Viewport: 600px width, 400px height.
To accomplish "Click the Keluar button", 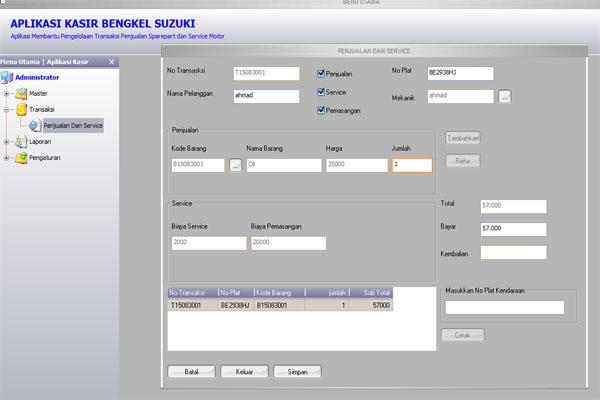I will [245, 372].
